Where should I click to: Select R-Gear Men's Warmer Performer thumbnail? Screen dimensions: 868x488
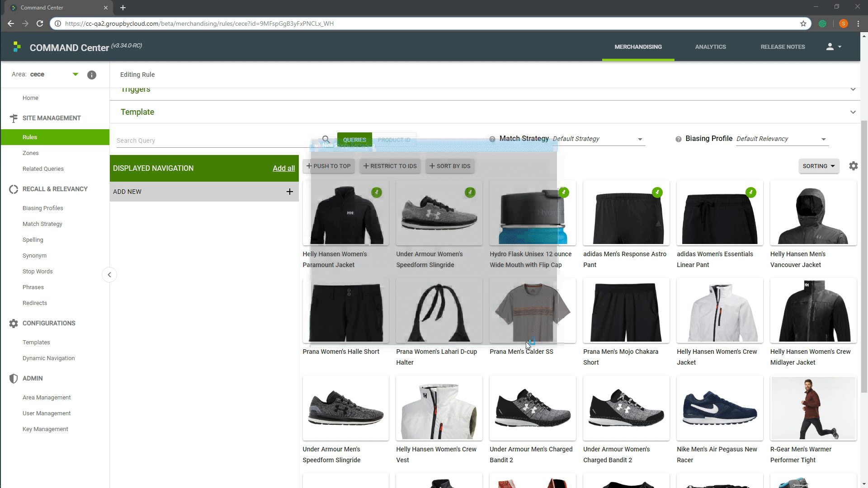pos(813,408)
